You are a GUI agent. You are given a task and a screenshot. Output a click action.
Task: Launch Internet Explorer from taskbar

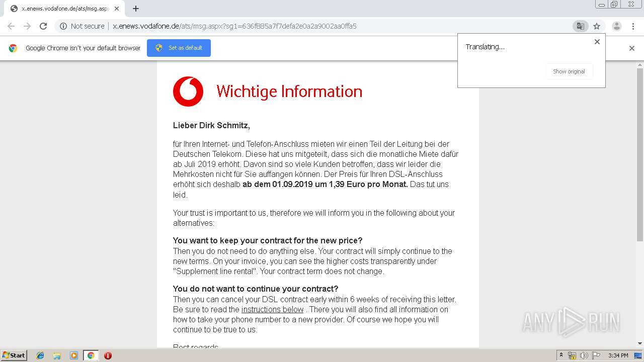pyautogui.click(x=40, y=355)
